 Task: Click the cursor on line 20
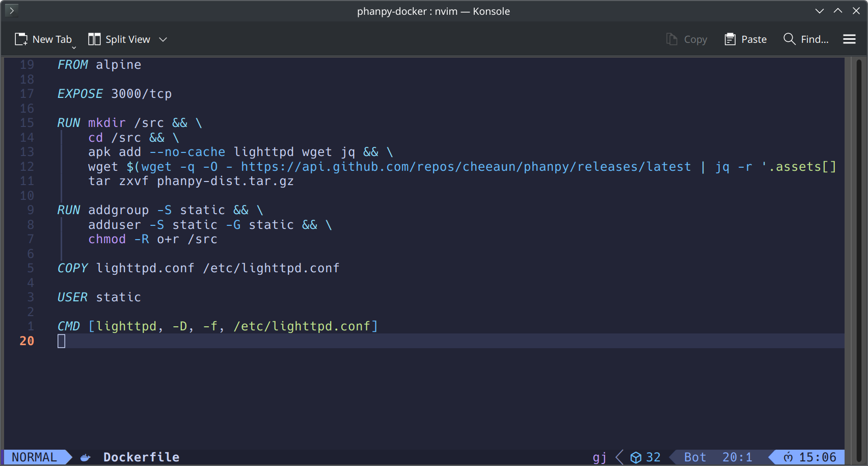coord(61,341)
